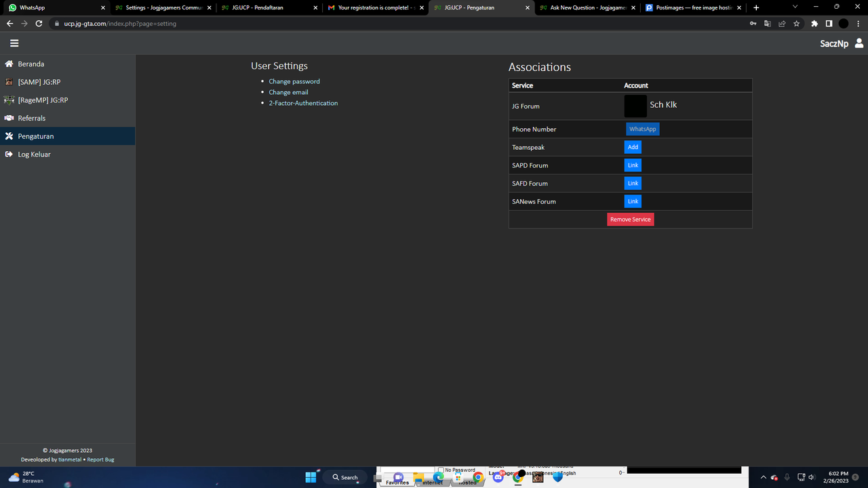Open Discord from the taskbar
Screen dimensions: 868x488
498,477
